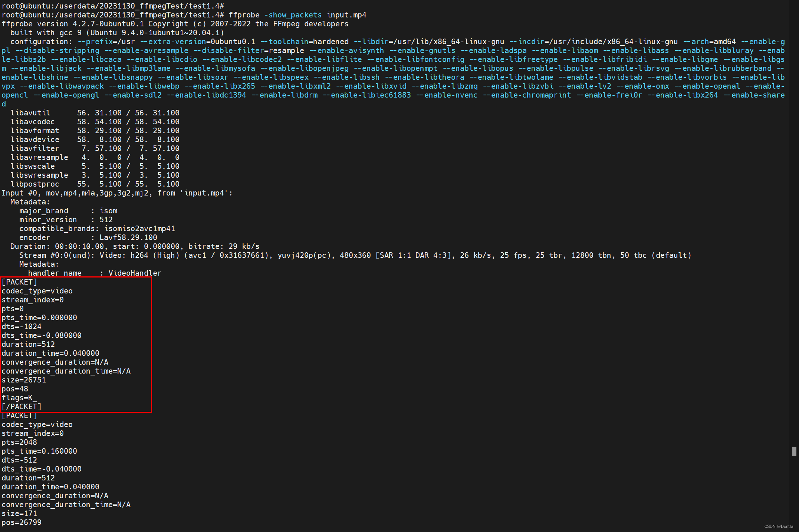Click the --toolchain=hardened option
799x532 pixels.
304,42
